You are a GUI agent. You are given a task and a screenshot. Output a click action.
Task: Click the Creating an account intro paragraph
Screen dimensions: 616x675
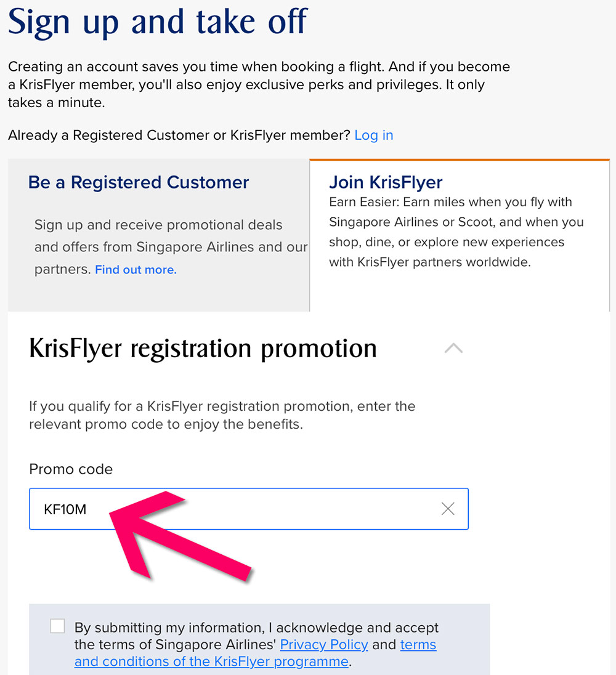[259, 84]
